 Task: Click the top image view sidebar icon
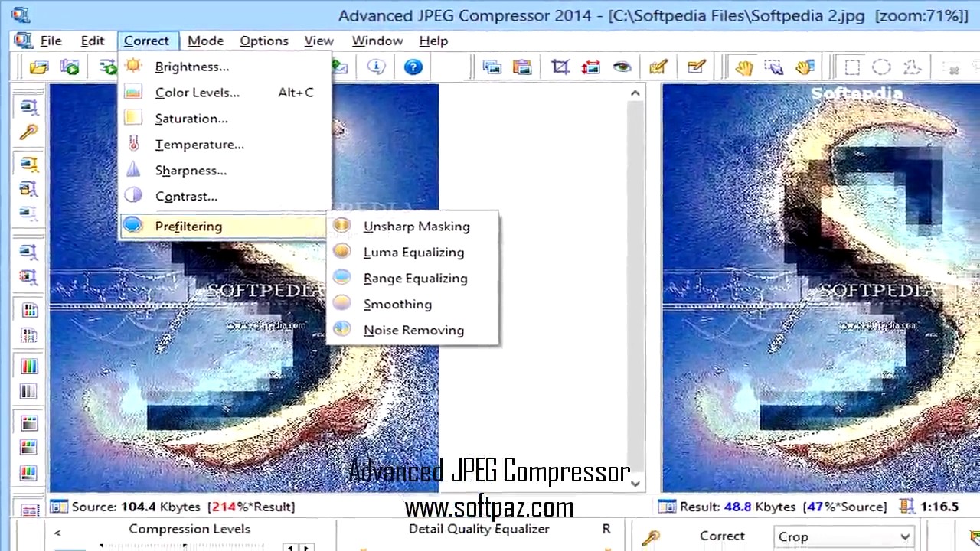tap(28, 107)
